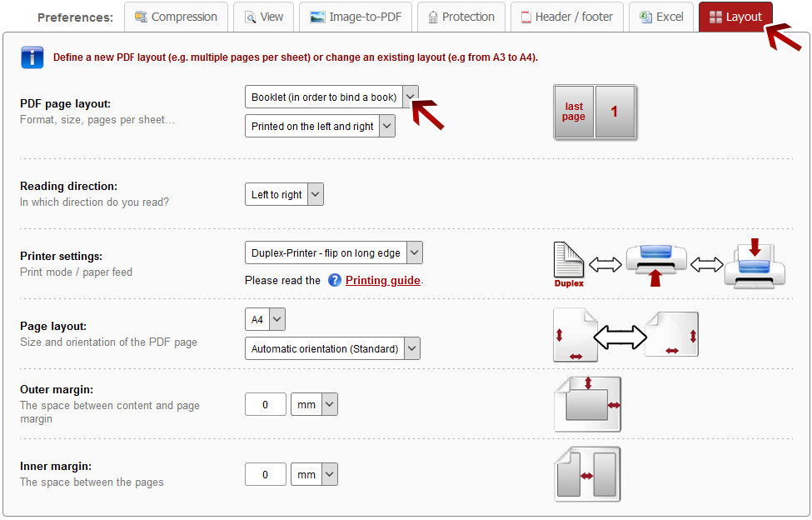Click the blue question mark help icon
The image size is (812, 520).
335,280
